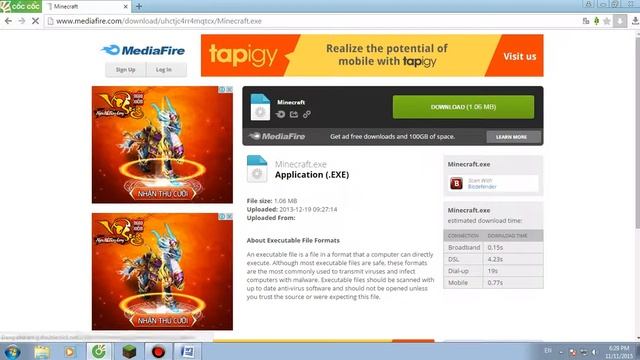Viewport: 640px width, 360px height.
Task: Click the tapigy logo in banner ad
Action: [243, 55]
